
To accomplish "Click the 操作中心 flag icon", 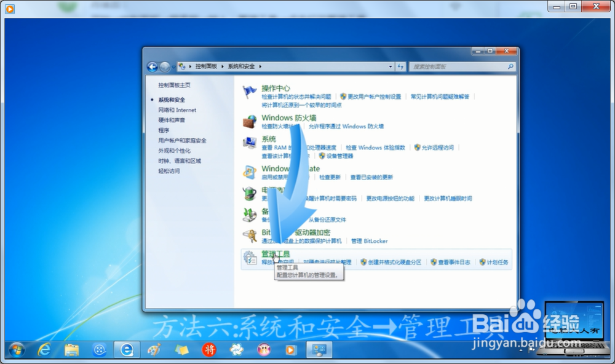I will [250, 92].
